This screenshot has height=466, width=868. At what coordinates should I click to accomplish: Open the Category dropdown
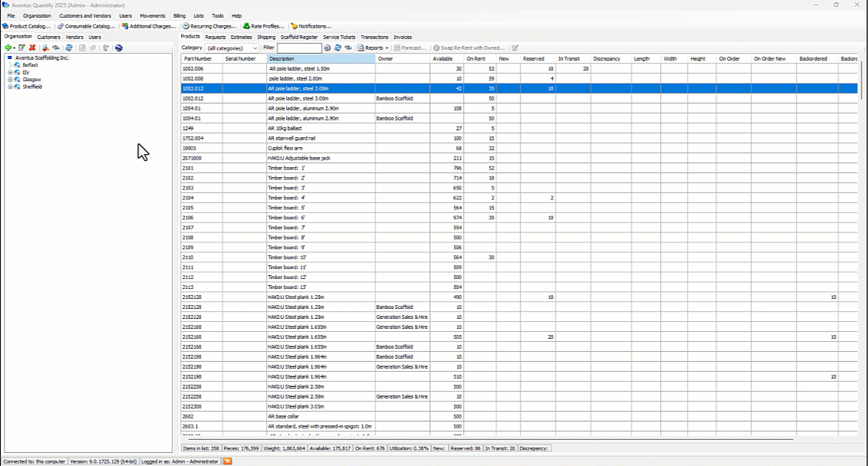point(232,48)
